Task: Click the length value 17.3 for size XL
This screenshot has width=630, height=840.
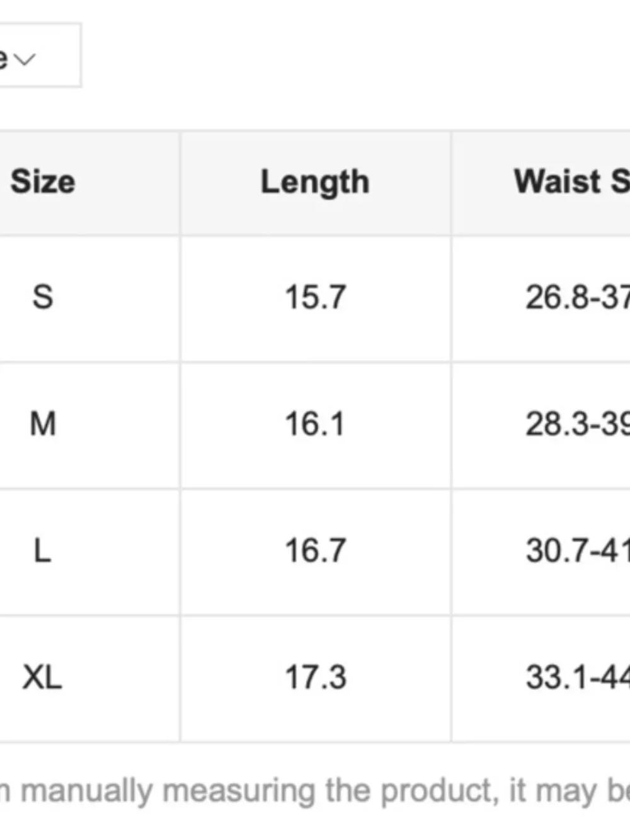Action: (315, 678)
